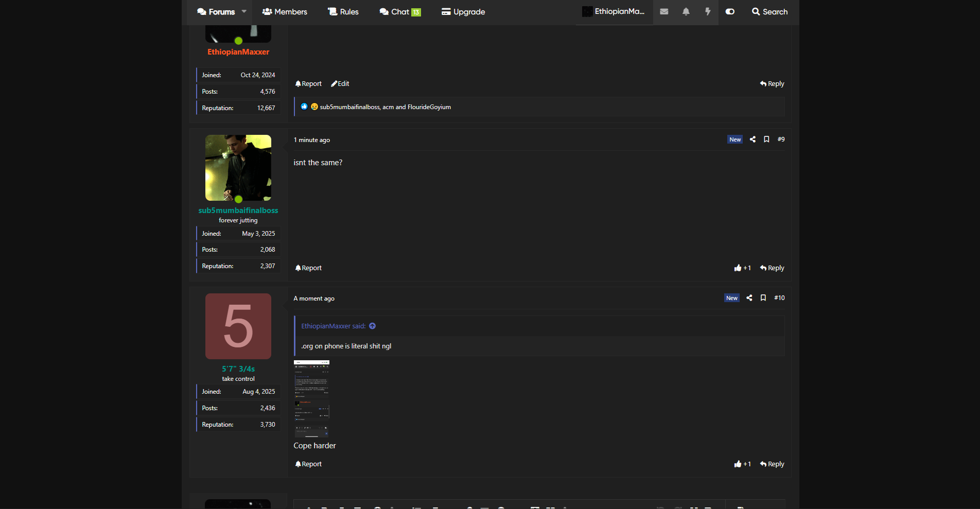Image resolution: width=980 pixels, height=509 pixels.
Task: Like post #9 with thumbs up +1
Action: 742,268
